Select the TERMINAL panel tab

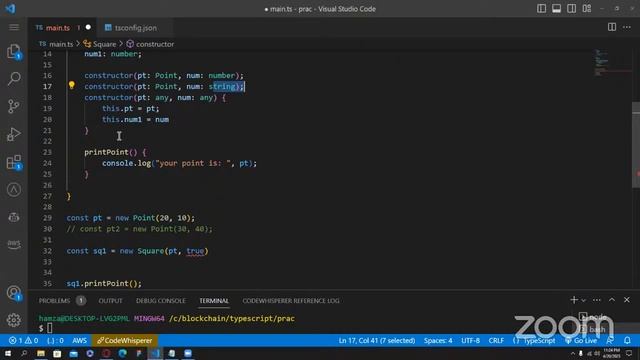click(x=214, y=301)
